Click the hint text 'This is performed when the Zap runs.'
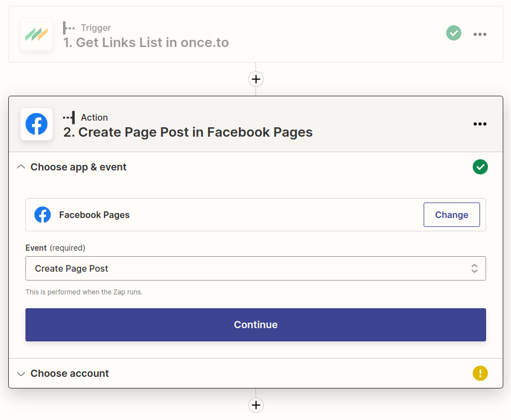 click(84, 292)
